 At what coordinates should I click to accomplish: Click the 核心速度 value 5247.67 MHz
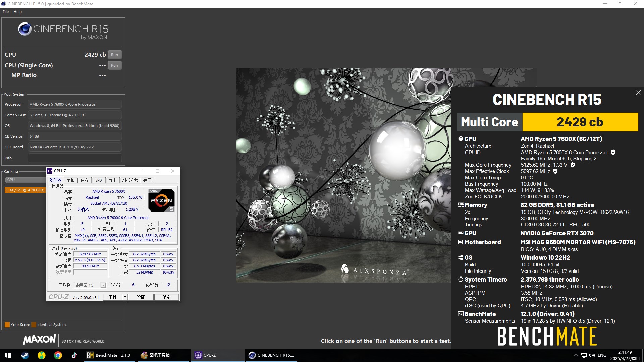tap(91, 254)
